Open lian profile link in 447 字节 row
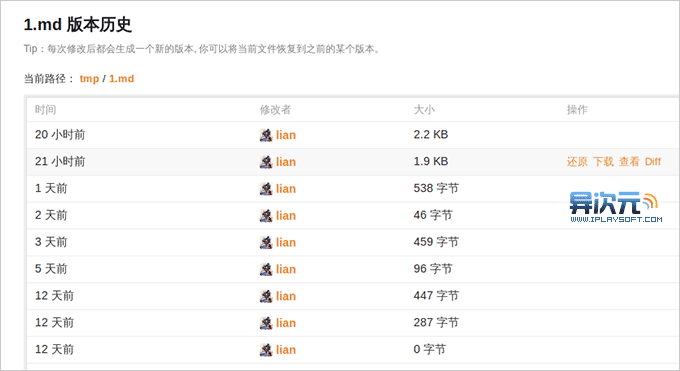This screenshot has width=680, height=371. pos(286,296)
